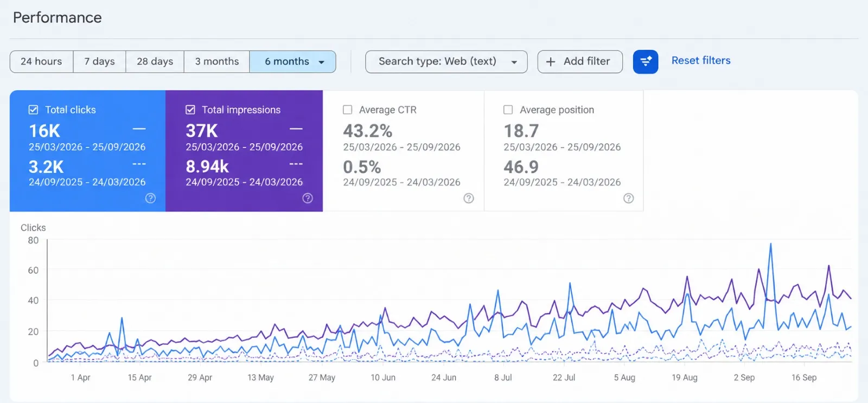Viewport: 868px width, 403px height.
Task: Choose the 28 days range
Action: point(155,62)
